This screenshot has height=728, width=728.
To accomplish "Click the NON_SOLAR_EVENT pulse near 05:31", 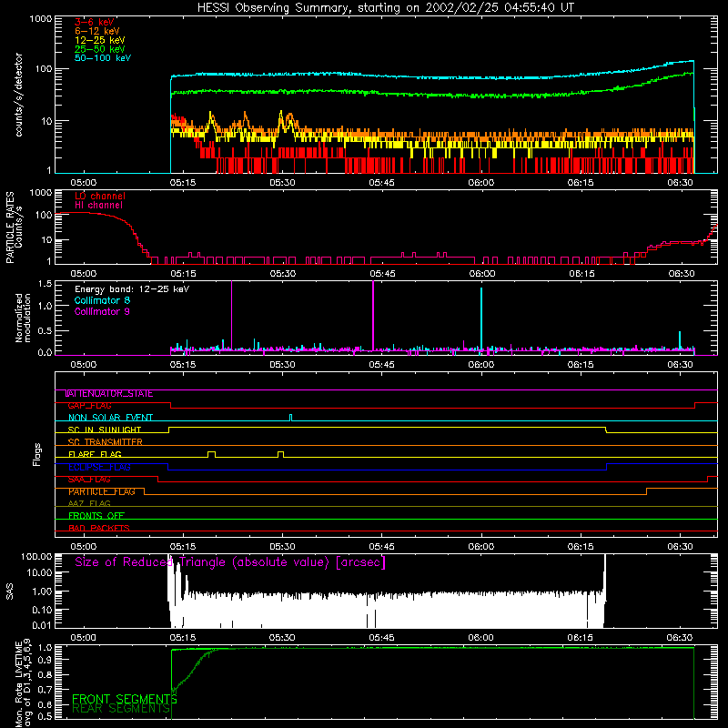I will click(291, 418).
